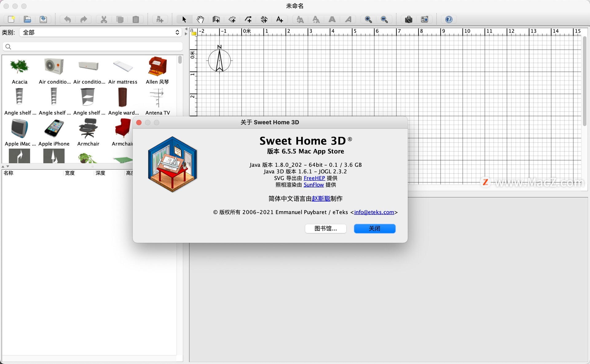This screenshot has width=590, height=364.
Task: Paste from clipboard toolbar icon
Action: [x=136, y=19]
